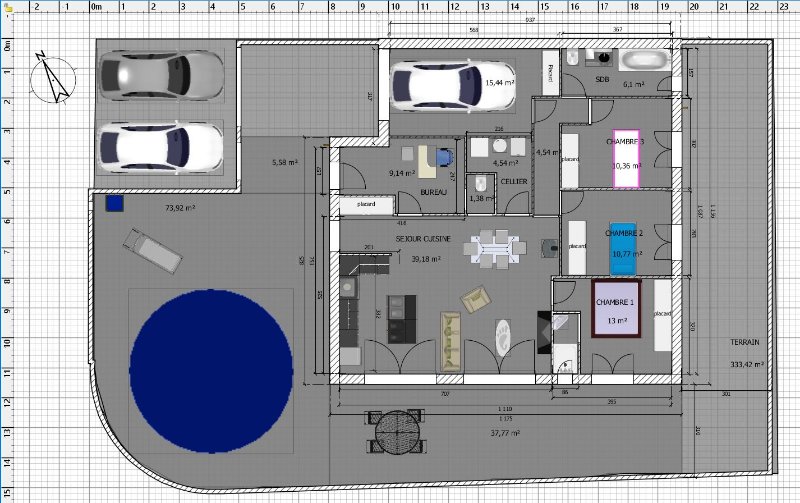Click the '73,92 m²' terrace area value
The width and height of the screenshot is (800, 503).
tap(180, 208)
